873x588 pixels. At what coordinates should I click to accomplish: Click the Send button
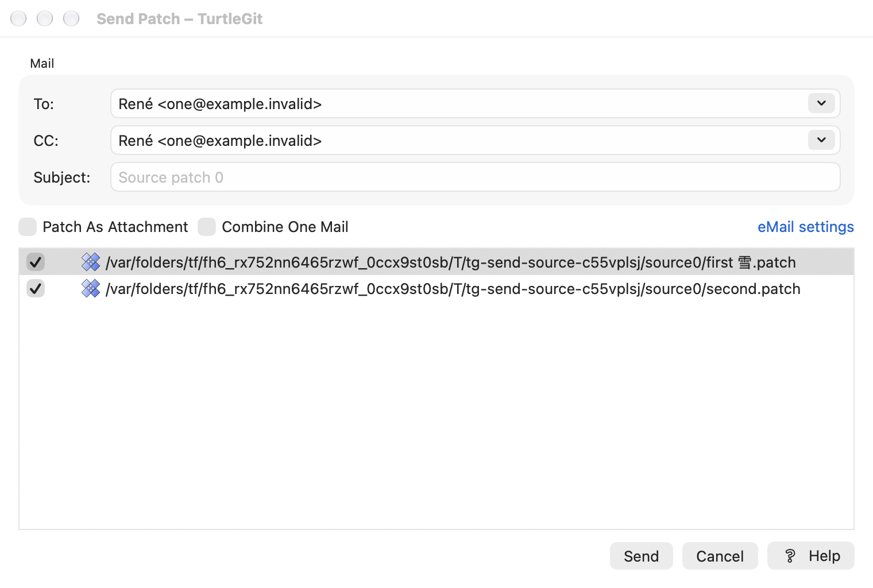coord(641,556)
